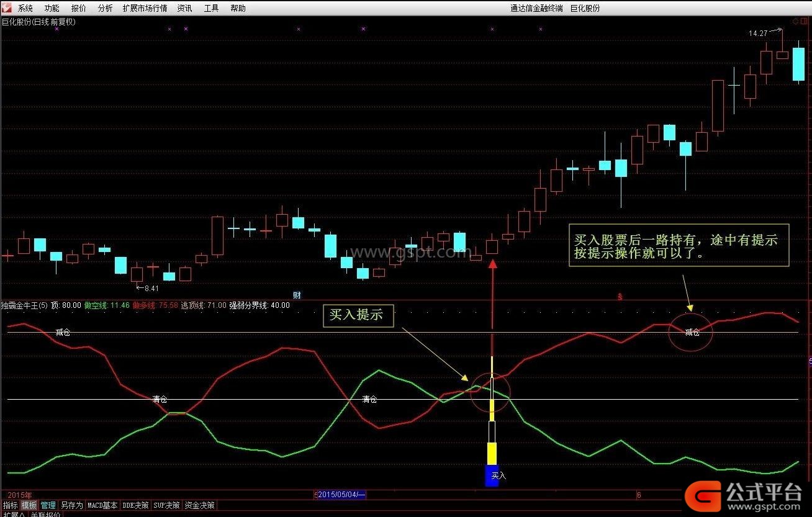Click the 14.27 high price label

coord(758,34)
